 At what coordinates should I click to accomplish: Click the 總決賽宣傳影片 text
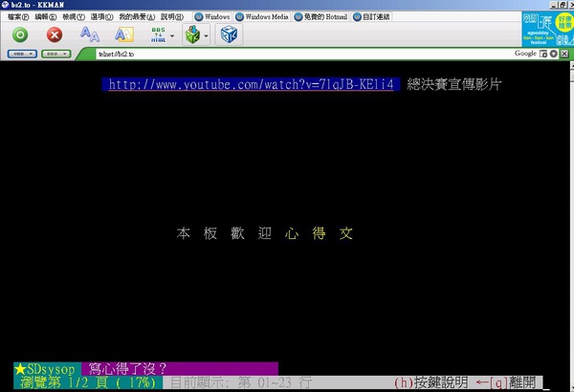pyautogui.click(x=453, y=84)
